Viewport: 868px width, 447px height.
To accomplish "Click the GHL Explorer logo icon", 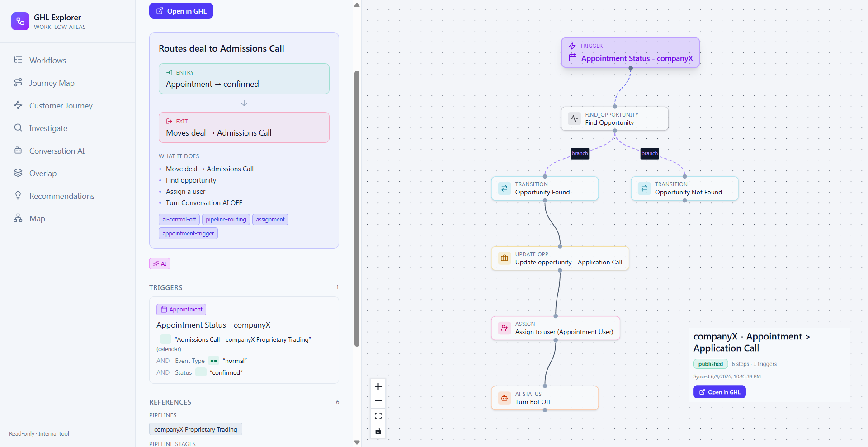I will tap(20, 21).
